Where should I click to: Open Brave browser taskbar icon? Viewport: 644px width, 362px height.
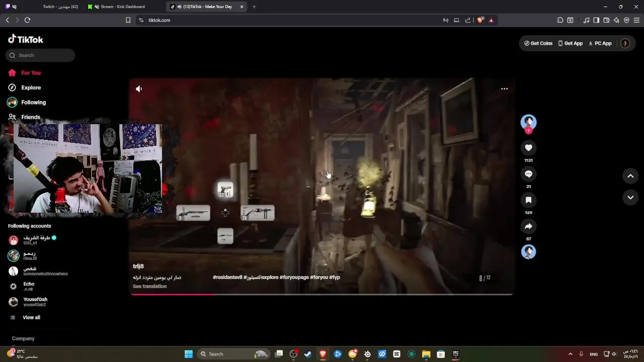coord(323,354)
